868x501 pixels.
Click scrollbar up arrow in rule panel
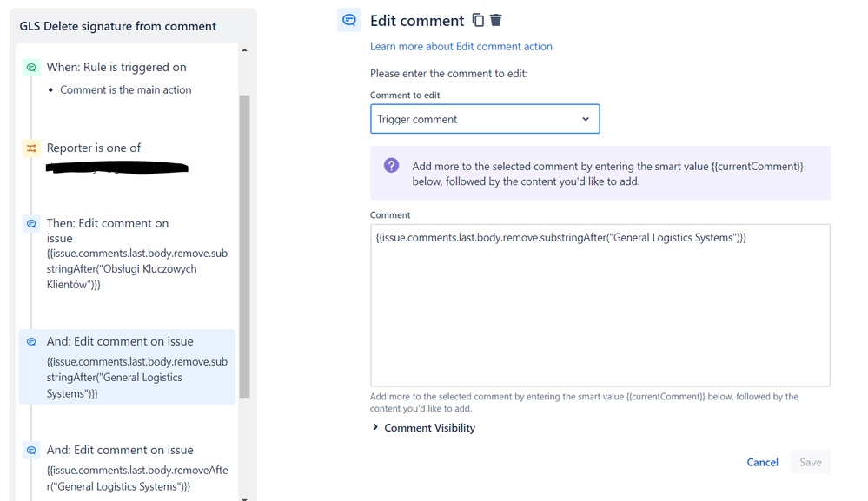click(245, 50)
